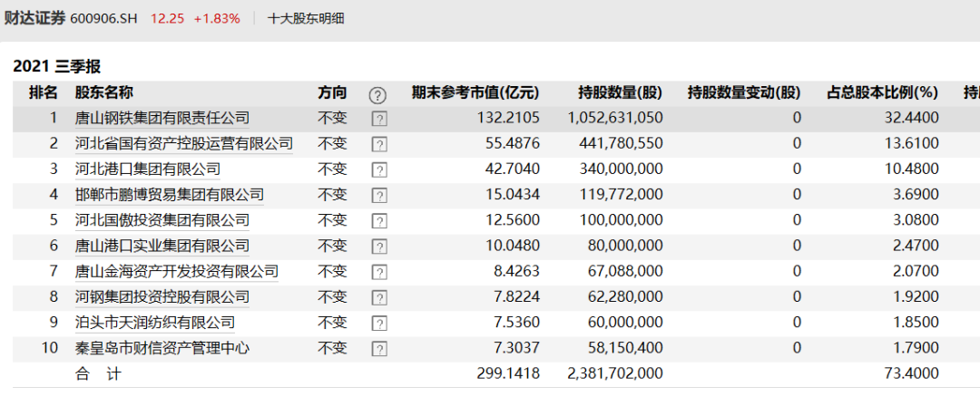
Task: Select shares cell 441,780,550
Action: [622, 143]
